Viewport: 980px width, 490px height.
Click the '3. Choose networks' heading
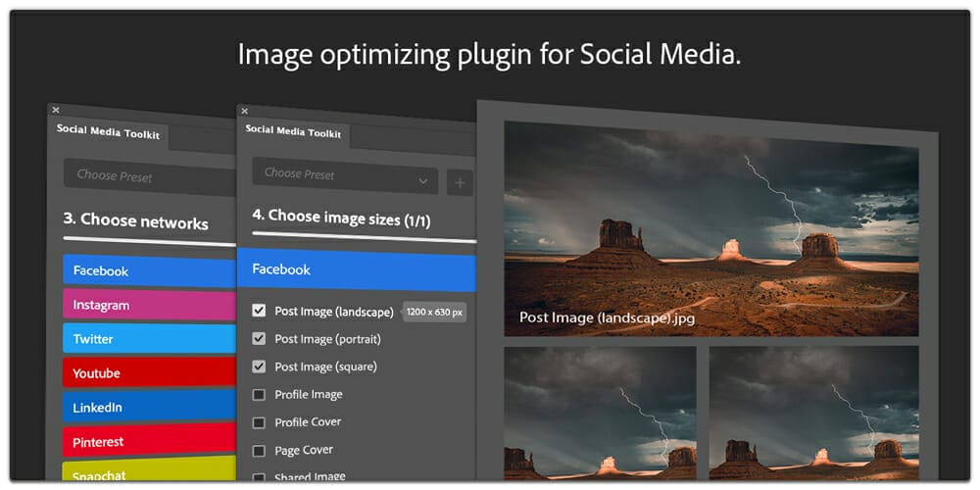pos(135,220)
